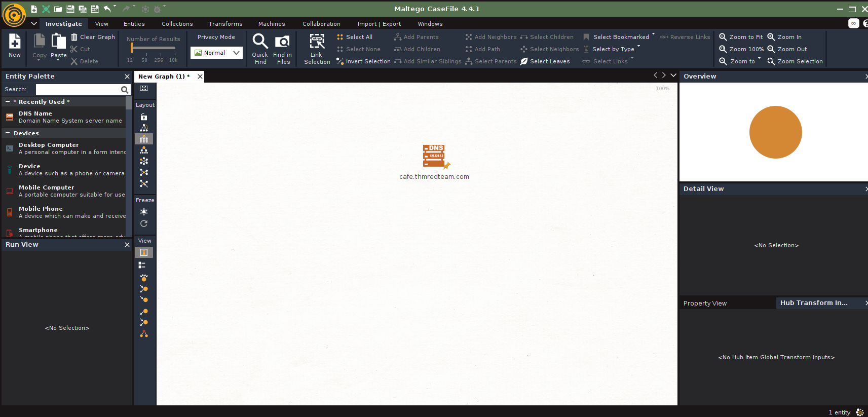Launch Find in Files

click(282, 49)
